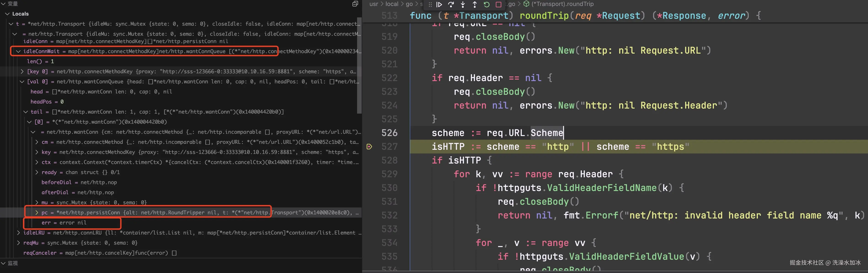
Task: Collapse the 变量 panel header
Action: click(3, 4)
